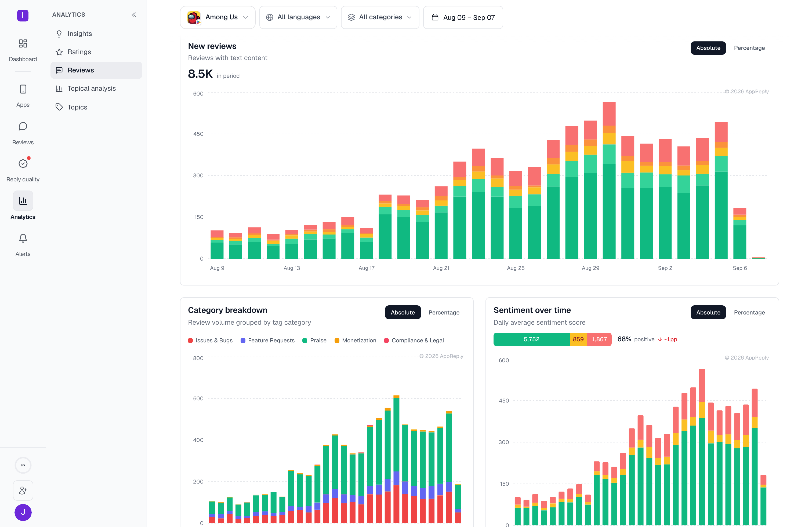
Task: Click the Dashboard label in the left rail
Action: click(23, 59)
